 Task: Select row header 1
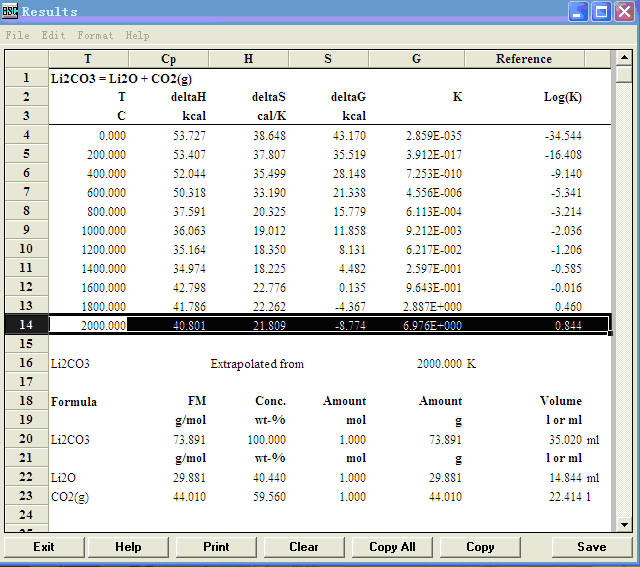click(26, 78)
